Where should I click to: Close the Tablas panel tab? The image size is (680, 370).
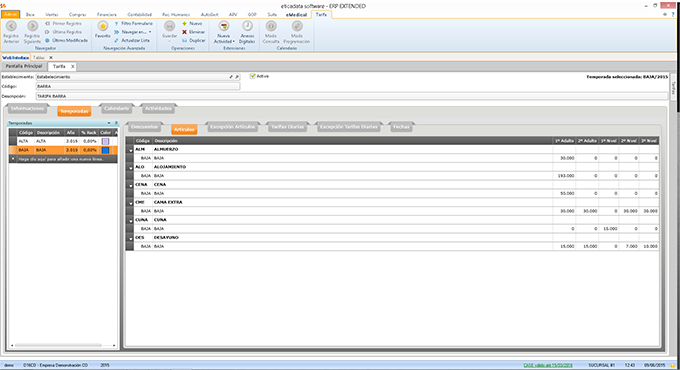point(51,57)
